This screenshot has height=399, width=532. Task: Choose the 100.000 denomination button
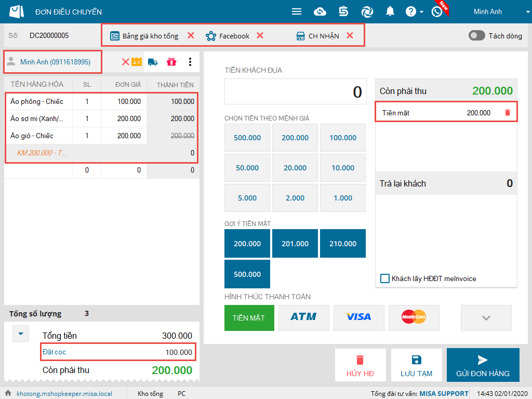pyautogui.click(x=343, y=138)
